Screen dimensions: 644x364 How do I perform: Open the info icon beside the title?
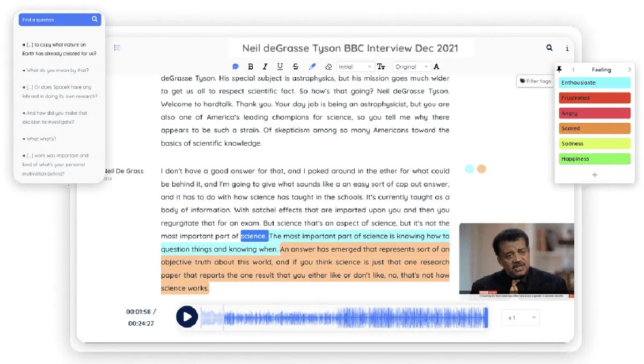click(x=567, y=48)
